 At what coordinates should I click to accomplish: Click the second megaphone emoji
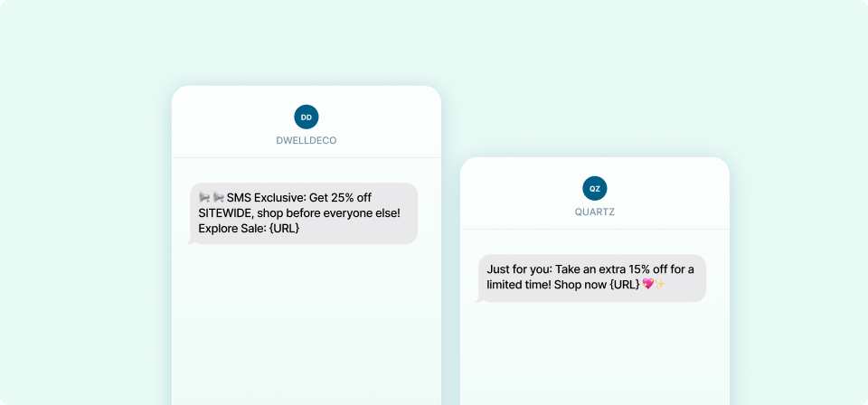click(x=218, y=197)
